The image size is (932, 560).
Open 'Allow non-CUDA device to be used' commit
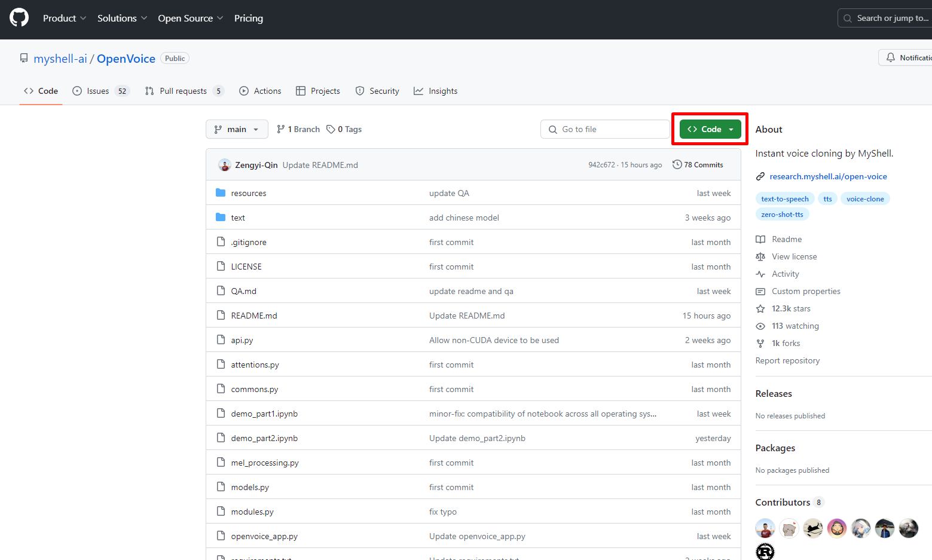coord(494,340)
